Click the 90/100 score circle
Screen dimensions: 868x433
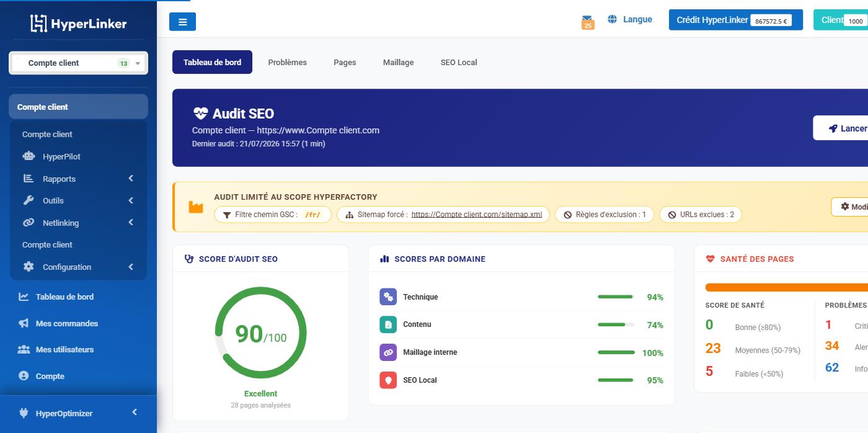pos(260,333)
